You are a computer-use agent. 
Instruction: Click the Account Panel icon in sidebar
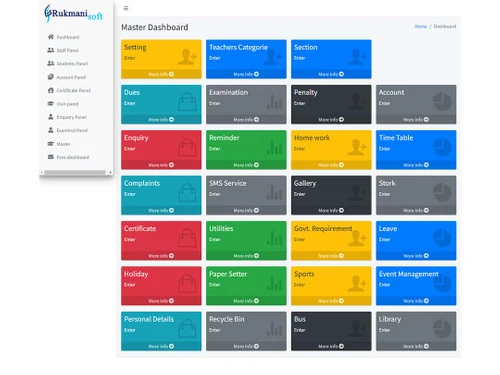(51, 77)
